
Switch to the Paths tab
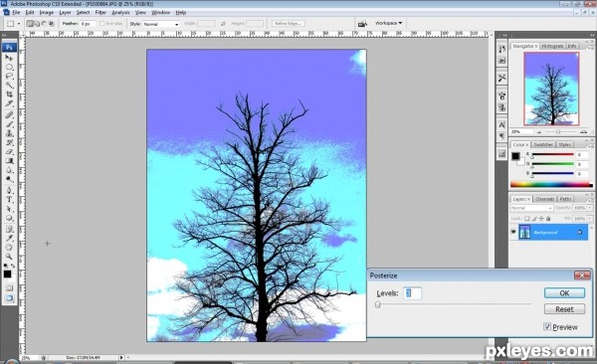pos(565,199)
